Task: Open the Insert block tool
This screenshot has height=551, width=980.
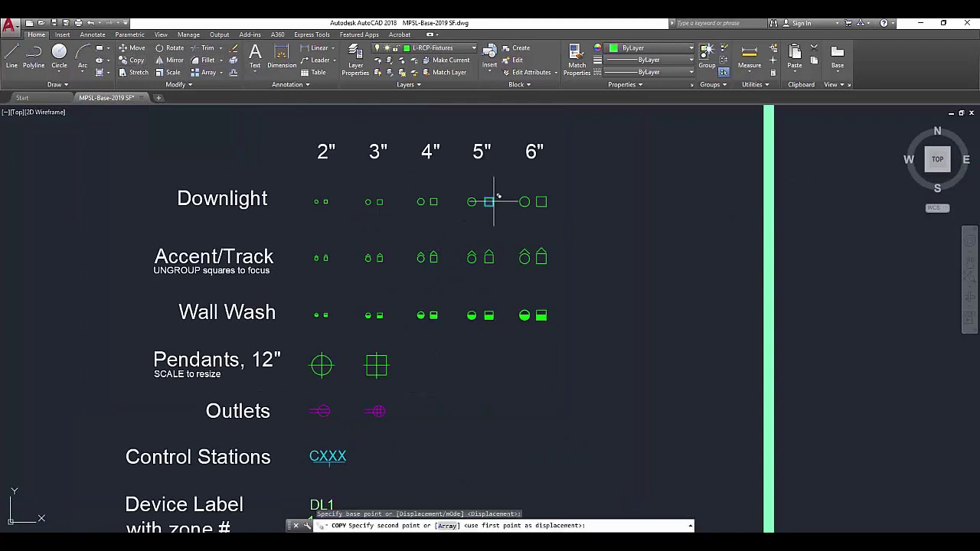Action: coord(489,56)
